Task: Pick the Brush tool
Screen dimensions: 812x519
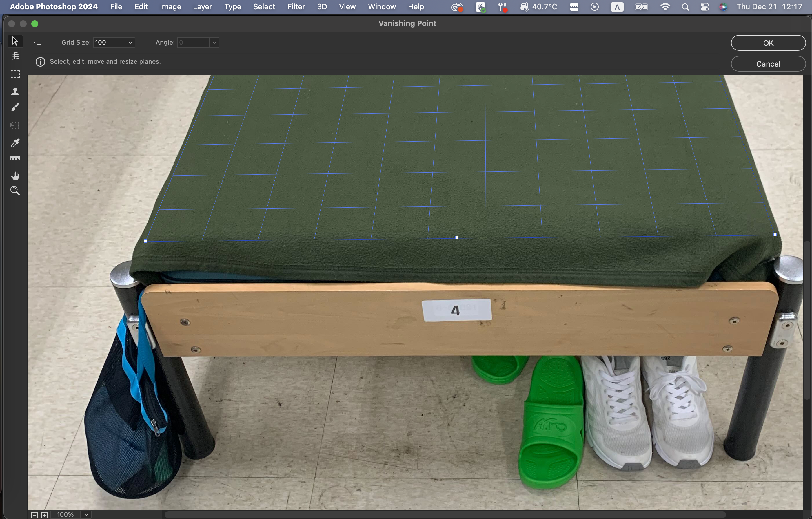Action: tap(15, 107)
